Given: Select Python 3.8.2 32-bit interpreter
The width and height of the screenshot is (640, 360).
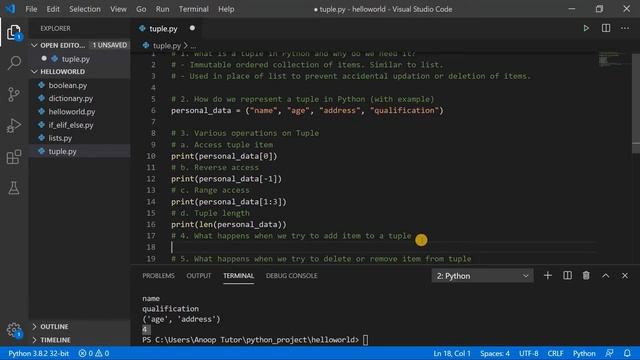Looking at the screenshot, I should pyautogui.click(x=39, y=353).
